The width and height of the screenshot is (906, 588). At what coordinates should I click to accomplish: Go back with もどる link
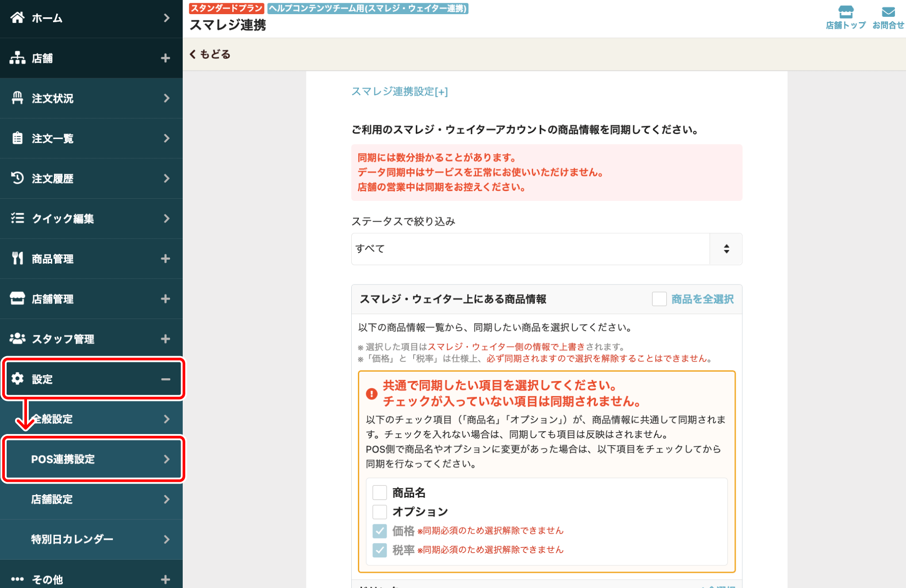click(210, 54)
